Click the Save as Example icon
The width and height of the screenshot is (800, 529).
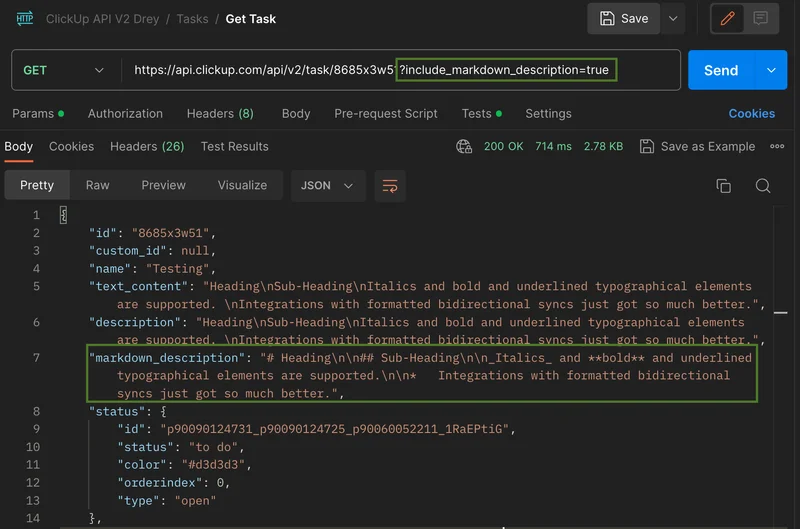646,146
